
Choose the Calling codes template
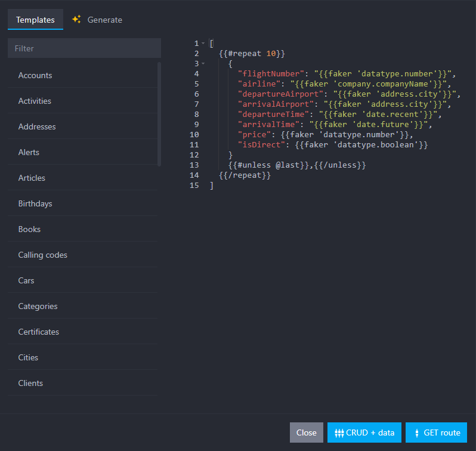(x=43, y=255)
